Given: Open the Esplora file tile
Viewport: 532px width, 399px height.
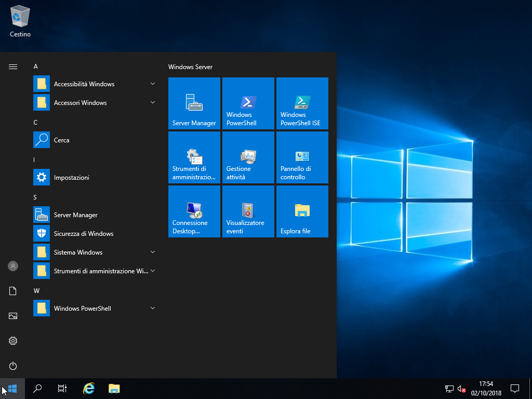Looking at the screenshot, I should coord(302,211).
